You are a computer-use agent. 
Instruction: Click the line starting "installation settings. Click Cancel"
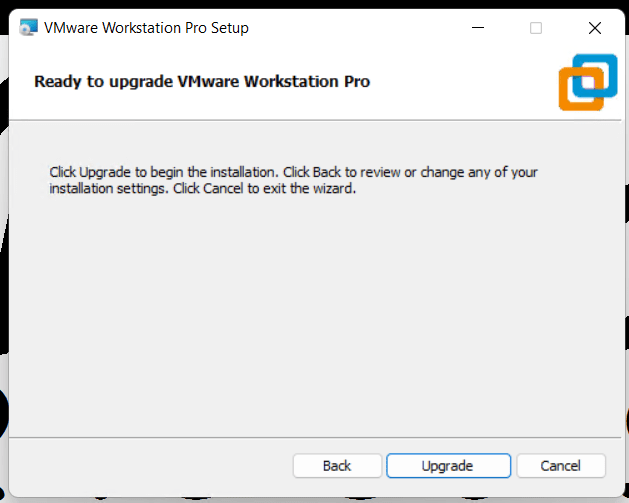point(202,188)
